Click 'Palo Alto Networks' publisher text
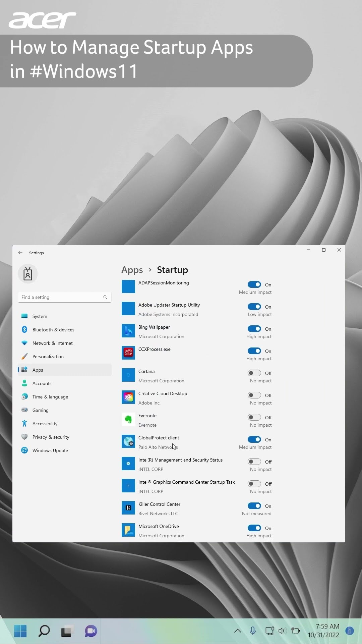 point(158,447)
